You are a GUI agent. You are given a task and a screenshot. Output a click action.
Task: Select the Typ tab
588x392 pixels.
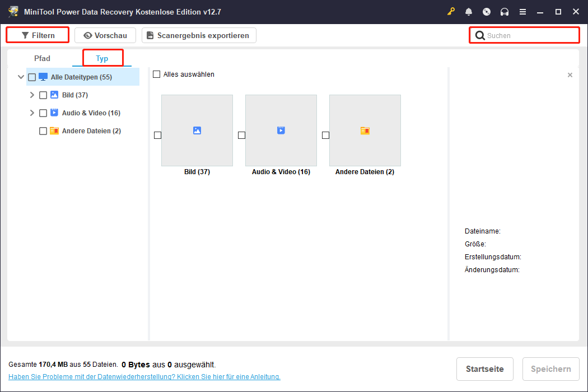point(102,58)
